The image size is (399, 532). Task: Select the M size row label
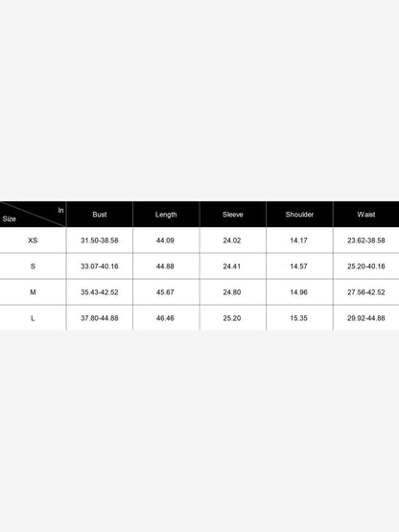coord(33,292)
